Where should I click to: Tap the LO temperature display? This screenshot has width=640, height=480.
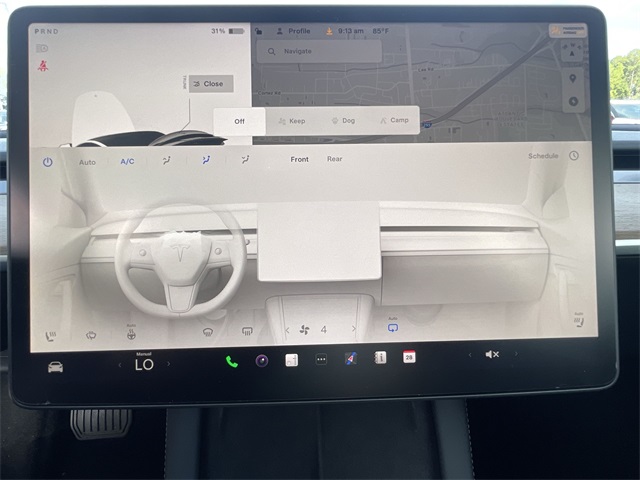click(x=144, y=364)
